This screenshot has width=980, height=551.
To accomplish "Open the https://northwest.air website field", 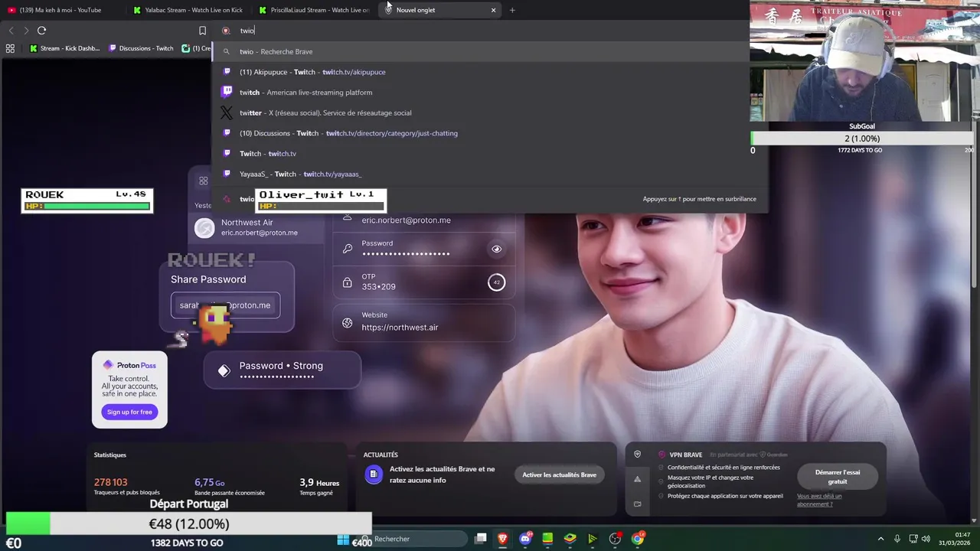I will coord(424,321).
